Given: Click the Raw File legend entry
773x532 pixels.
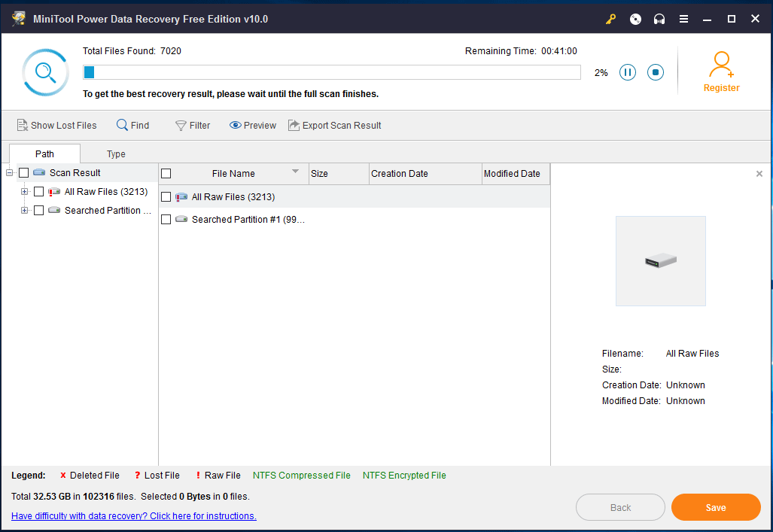Looking at the screenshot, I should [x=218, y=476].
